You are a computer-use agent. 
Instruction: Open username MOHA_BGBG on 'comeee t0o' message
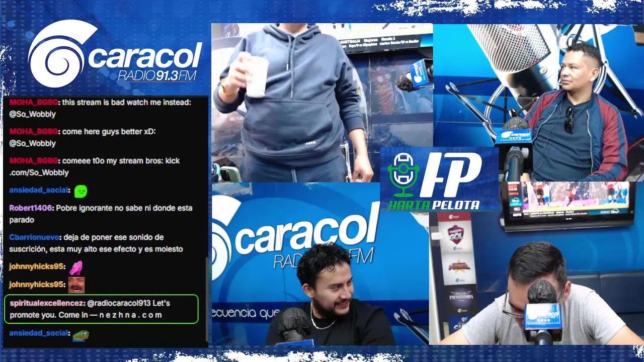click(x=34, y=160)
